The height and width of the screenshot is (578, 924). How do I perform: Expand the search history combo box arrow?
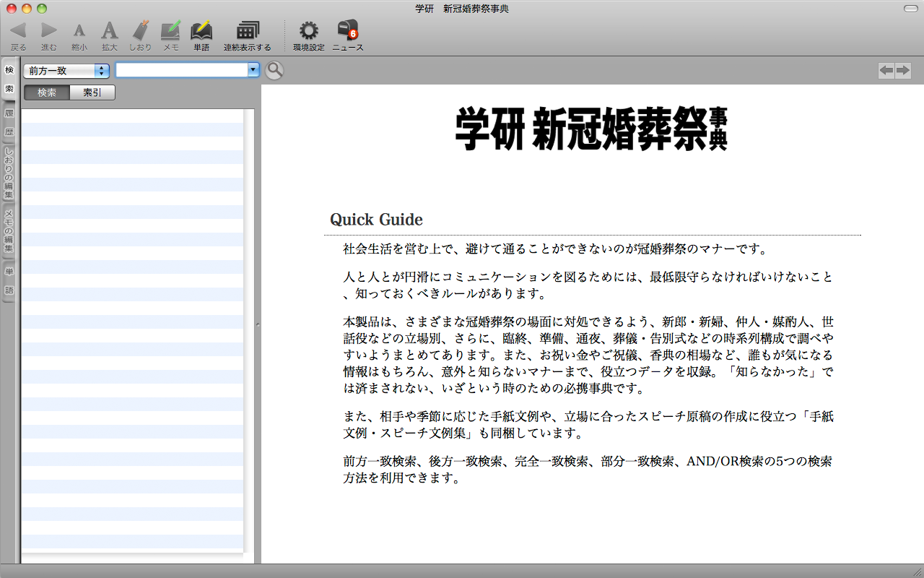coord(253,70)
